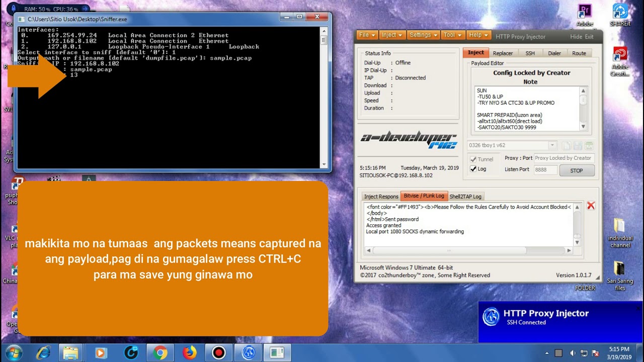Image resolution: width=644 pixels, height=362 pixels.
Task: Switch to the Sniffer console taskbar icon
Action: click(277, 353)
